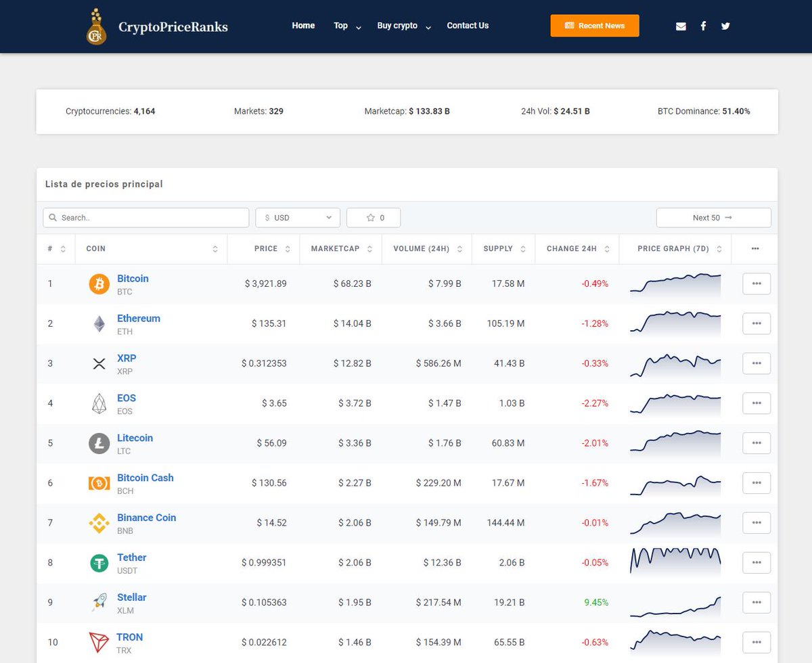812x663 pixels.
Task: Click the Cryptocurrencies 4,164 stat
Action: (x=110, y=111)
